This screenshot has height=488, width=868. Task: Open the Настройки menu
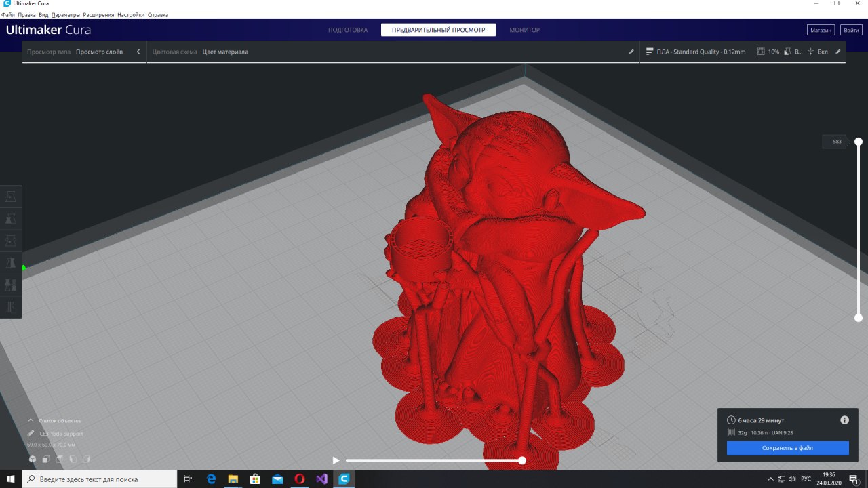(131, 14)
